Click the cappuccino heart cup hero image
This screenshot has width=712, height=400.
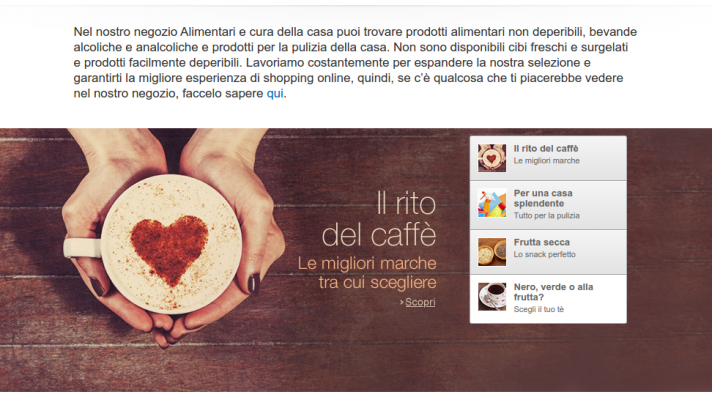170,237
